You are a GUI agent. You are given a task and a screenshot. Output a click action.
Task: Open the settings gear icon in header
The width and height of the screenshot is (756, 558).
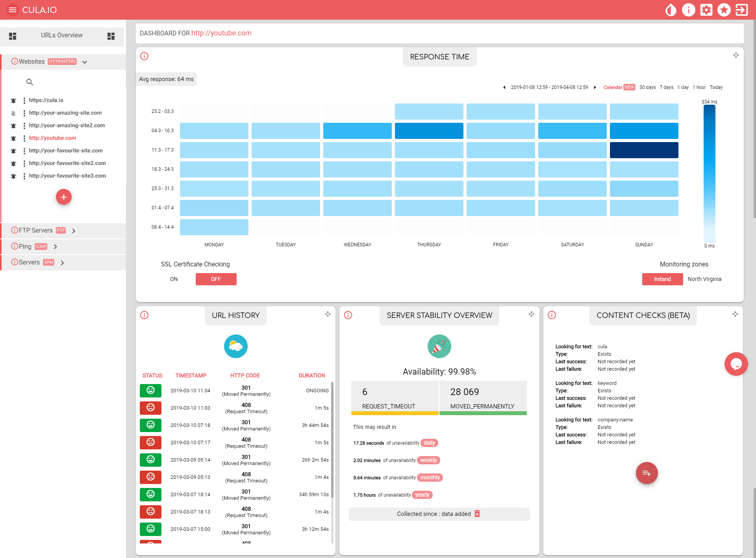706,10
